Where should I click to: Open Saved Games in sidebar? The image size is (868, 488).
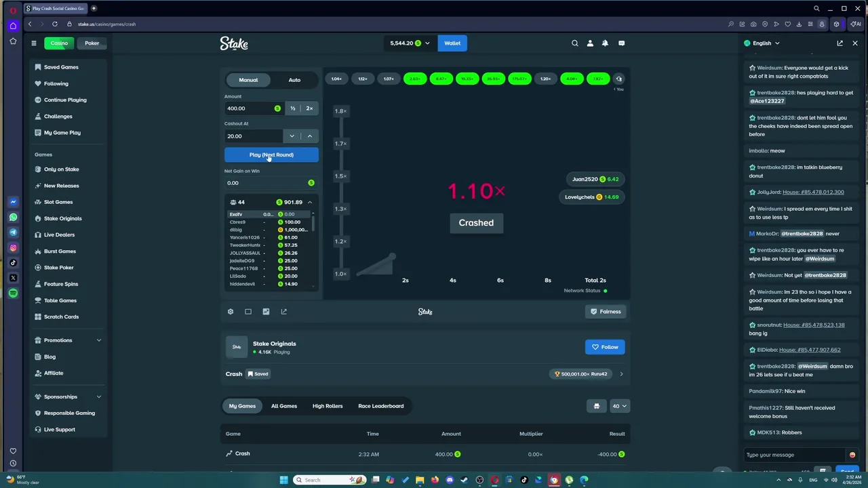pos(61,67)
